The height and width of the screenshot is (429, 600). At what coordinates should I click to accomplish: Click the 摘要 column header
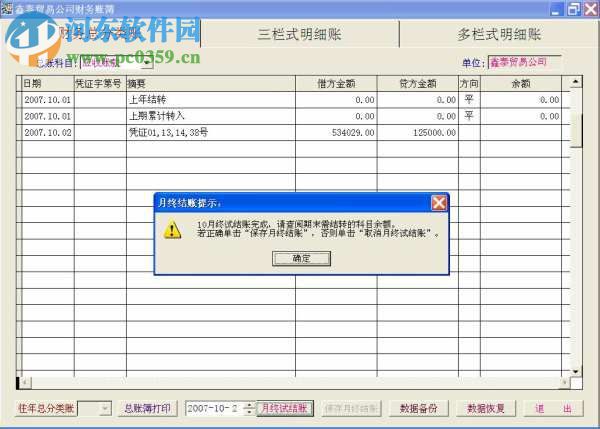(211, 83)
